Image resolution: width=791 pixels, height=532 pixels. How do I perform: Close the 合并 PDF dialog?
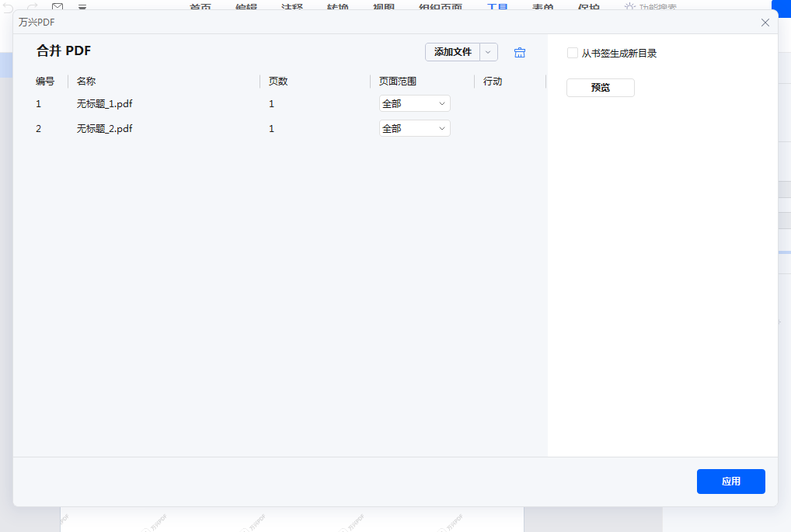pyautogui.click(x=765, y=23)
